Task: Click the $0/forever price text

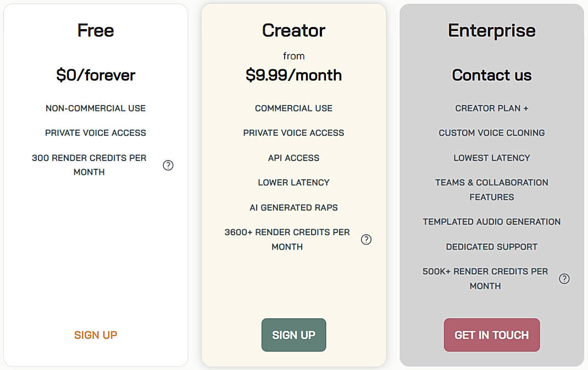Action: [x=95, y=75]
